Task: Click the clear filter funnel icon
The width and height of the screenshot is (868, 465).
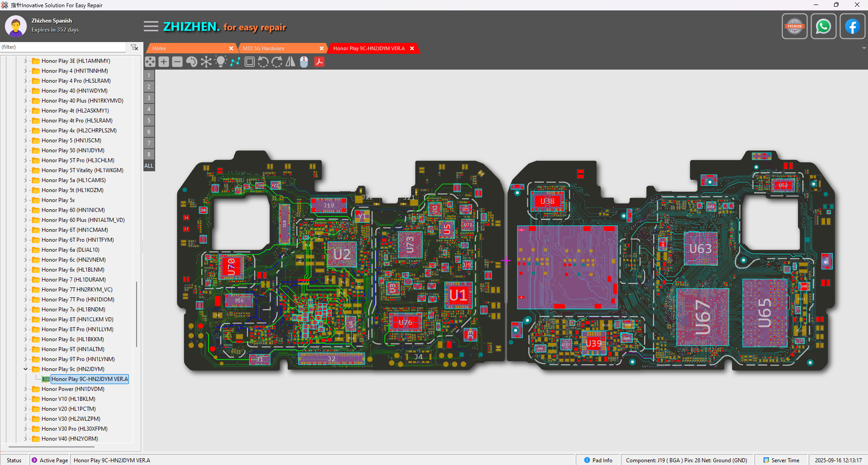Action: [134, 47]
